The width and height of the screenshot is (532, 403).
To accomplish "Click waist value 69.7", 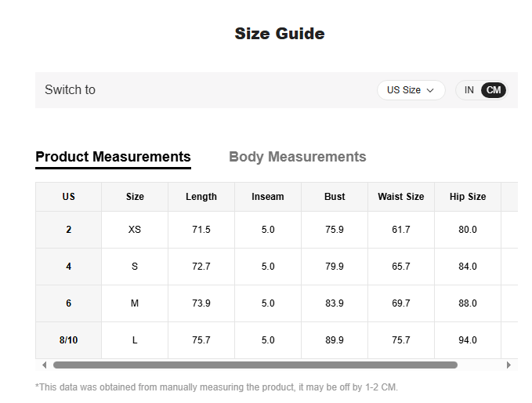I will 401,303.
